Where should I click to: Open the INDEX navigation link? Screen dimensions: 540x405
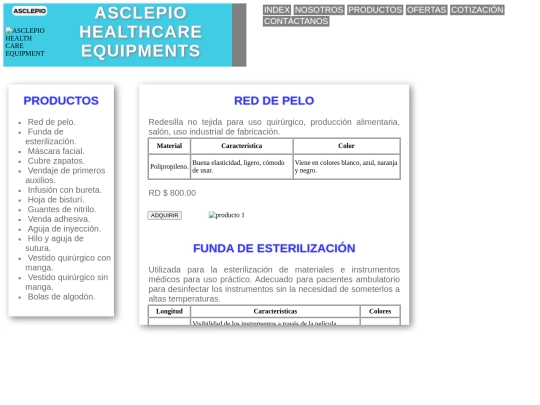point(277,10)
